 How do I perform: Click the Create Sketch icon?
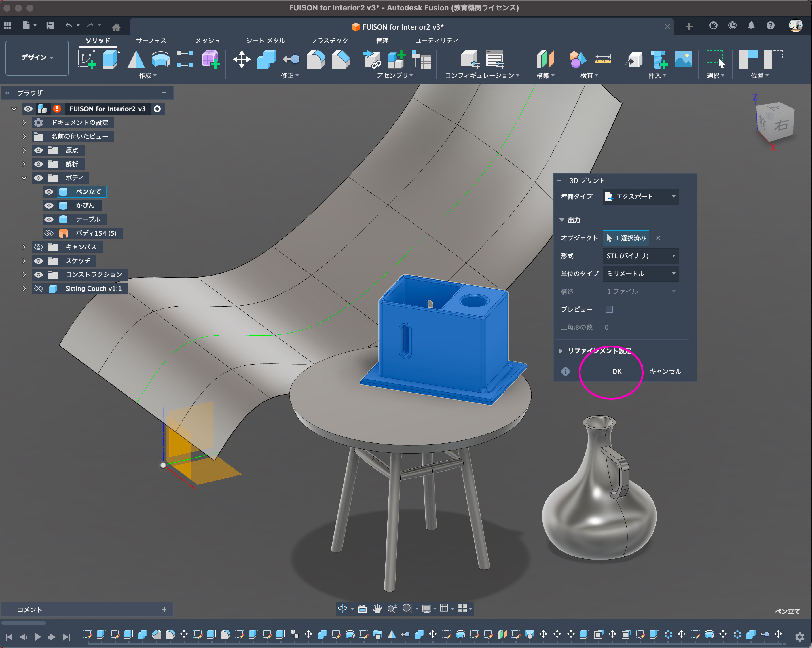pos(87,59)
